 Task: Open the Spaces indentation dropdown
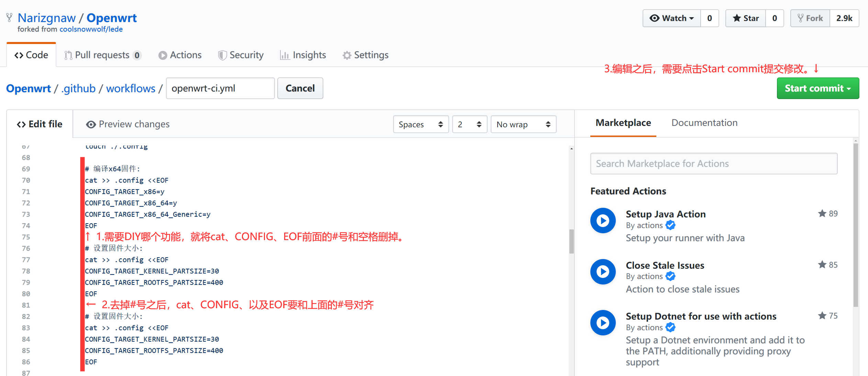[x=421, y=124]
